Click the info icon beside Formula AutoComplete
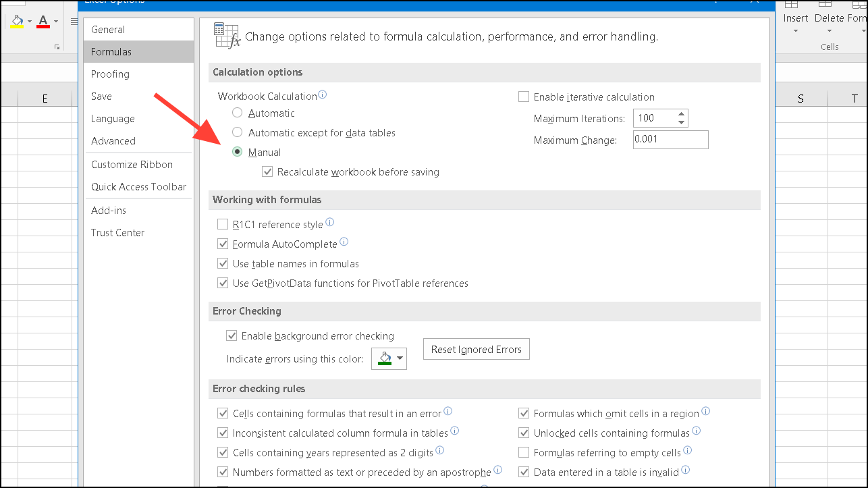 pos(344,241)
